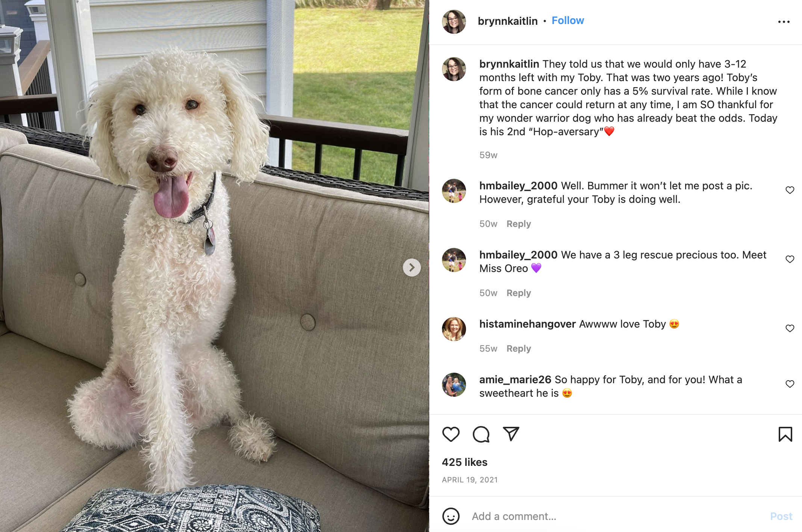This screenshot has width=802, height=532.
Task: Like the post with heart icon
Action: tap(451, 434)
